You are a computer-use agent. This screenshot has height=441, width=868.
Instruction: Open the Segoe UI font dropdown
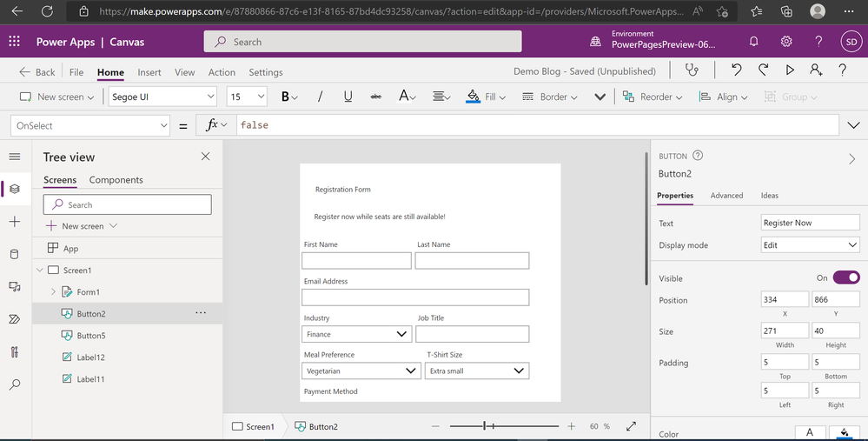162,97
